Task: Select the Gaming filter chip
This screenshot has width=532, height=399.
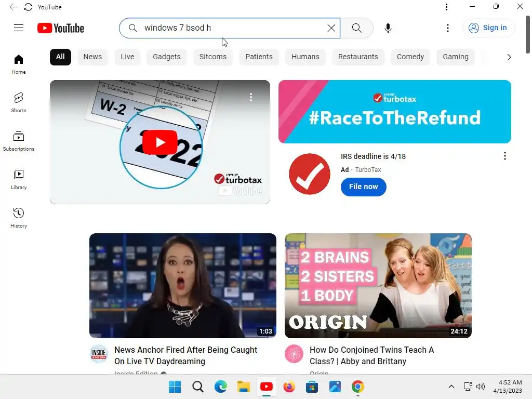Action: (455, 57)
